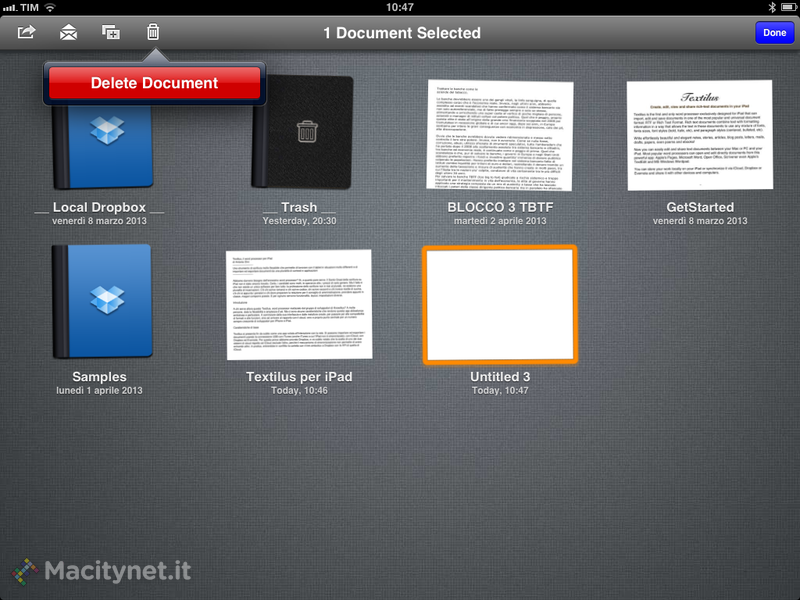Tap the "Today, 10:47" date label
800x600 pixels.
[500, 390]
